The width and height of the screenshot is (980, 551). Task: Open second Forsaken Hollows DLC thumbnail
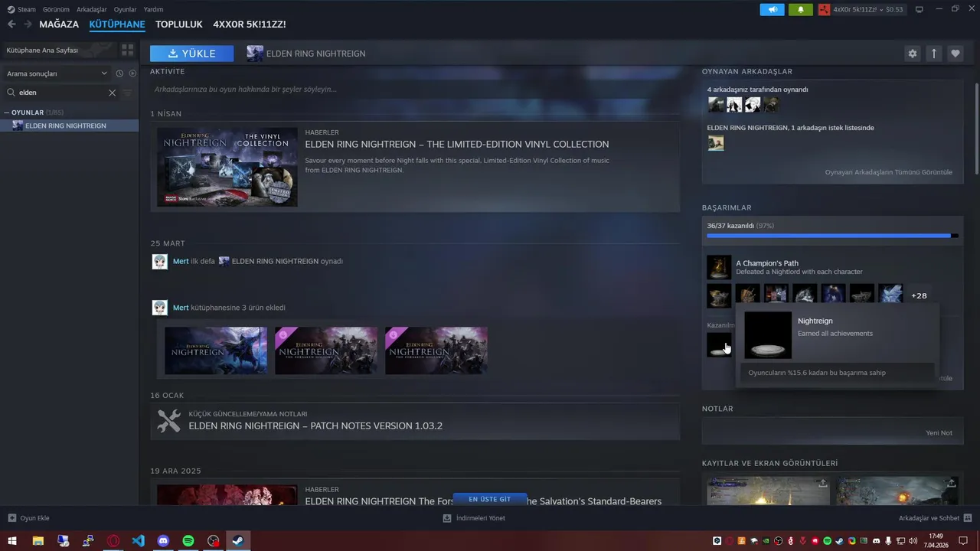(326, 350)
